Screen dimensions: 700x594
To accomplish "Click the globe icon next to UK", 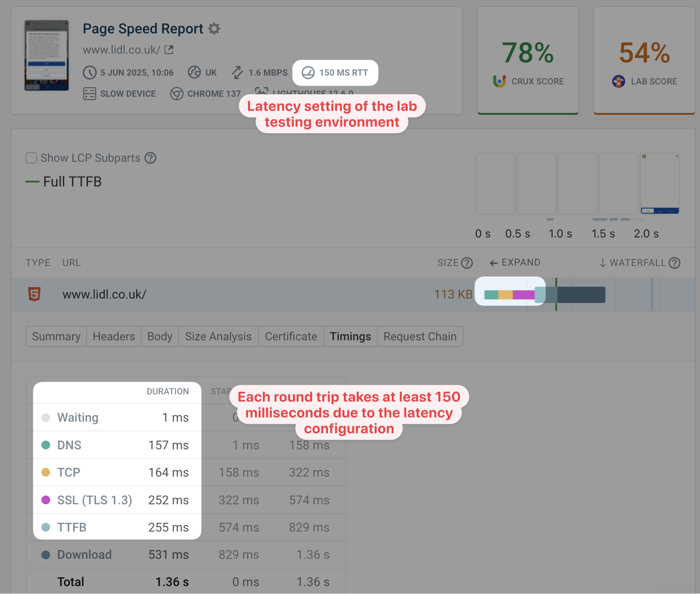I will coord(194,72).
